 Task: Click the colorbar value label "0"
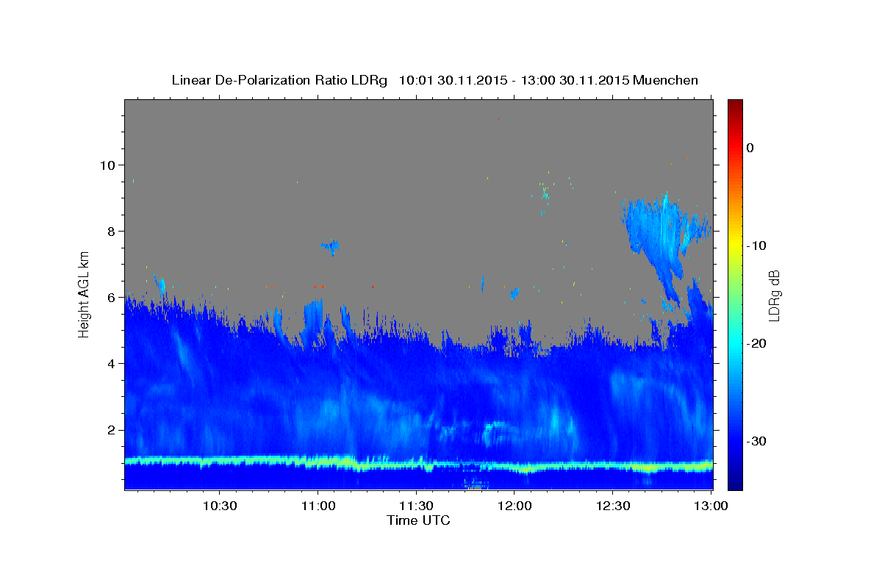coord(750,148)
